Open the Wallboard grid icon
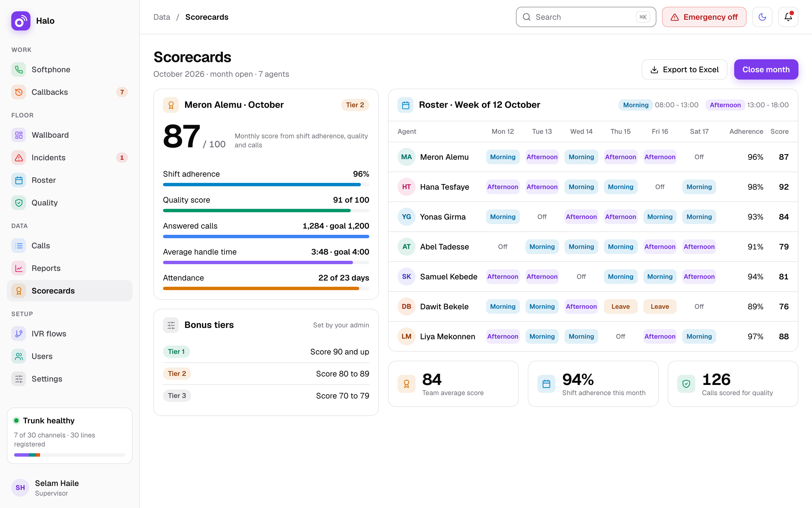 (19, 135)
